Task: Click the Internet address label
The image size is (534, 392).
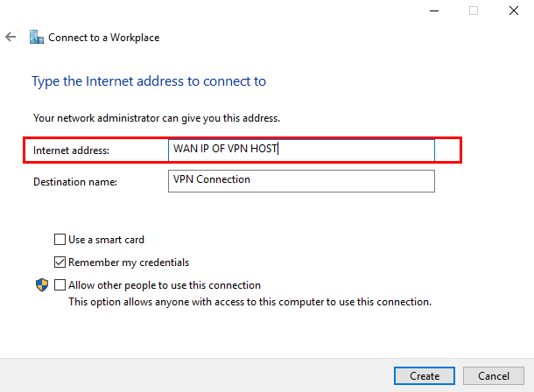Action: pyautogui.click(x=72, y=150)
